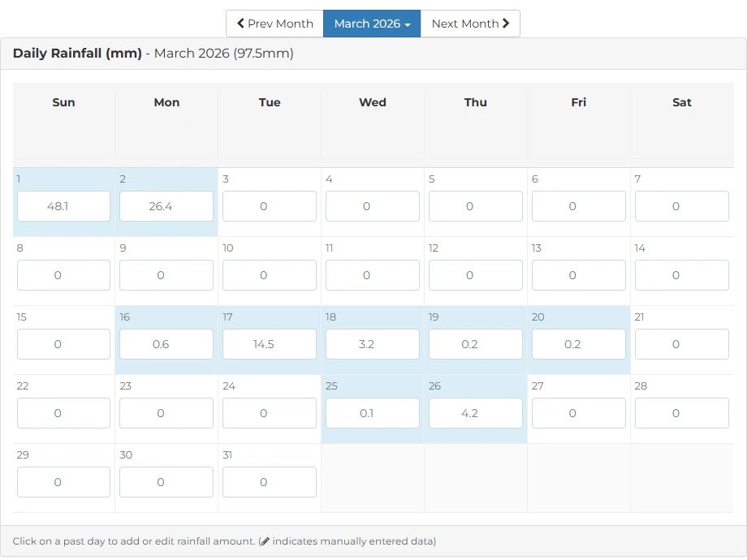Click the day number 31 label
Image resolution: width=747 pixels, height=560 pixels.
[227, 455]
